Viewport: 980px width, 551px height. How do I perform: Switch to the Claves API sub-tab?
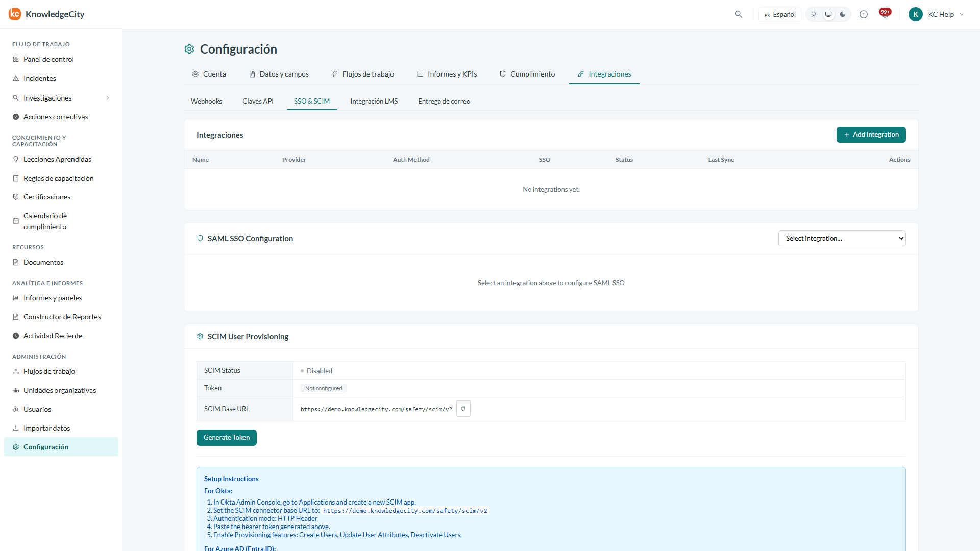coord(258,101)
